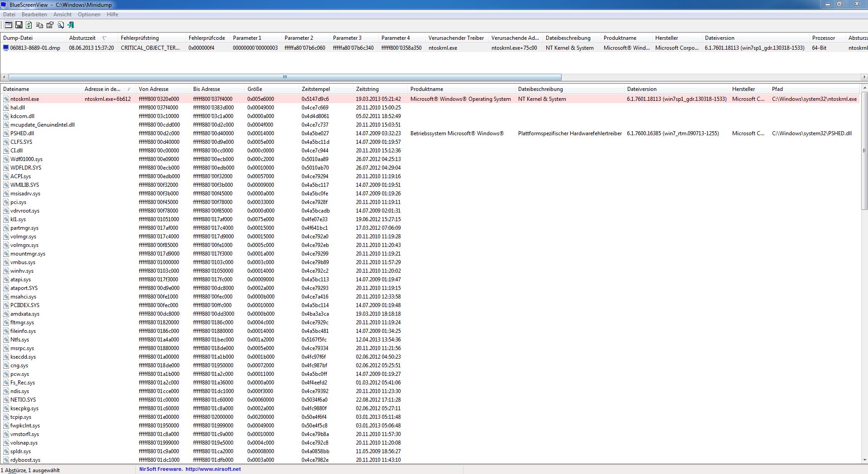
Task: Click crash time 08.06.2013 15:37:20
Action: (x=91, y=47)
